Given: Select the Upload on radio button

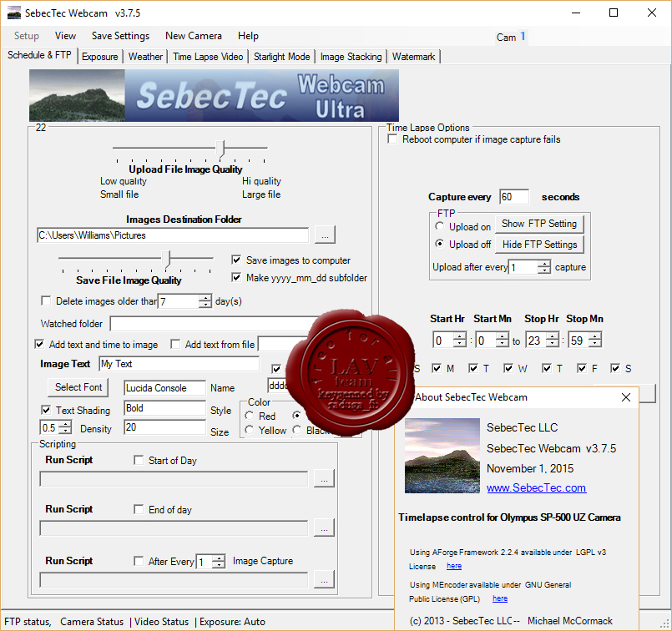Looking at the screenshot, I should (x=439, y=225).
